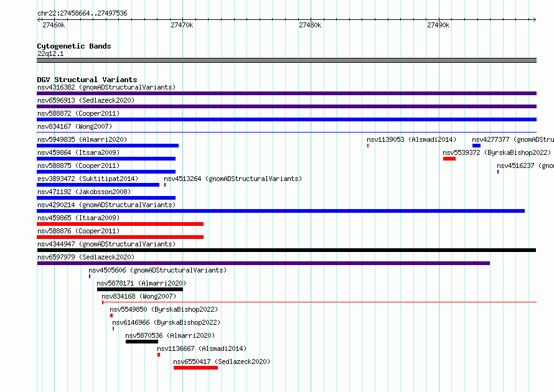Open the nsv6596913 (Sedlazeck2020) label
The width and height of the screenshot is (554, 392).
pos(86,100)
